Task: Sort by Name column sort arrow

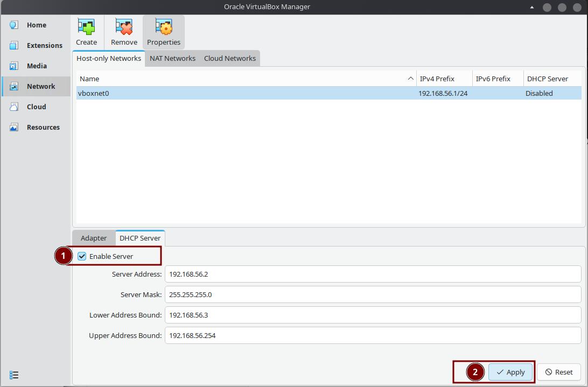Action: click(411, 79)
